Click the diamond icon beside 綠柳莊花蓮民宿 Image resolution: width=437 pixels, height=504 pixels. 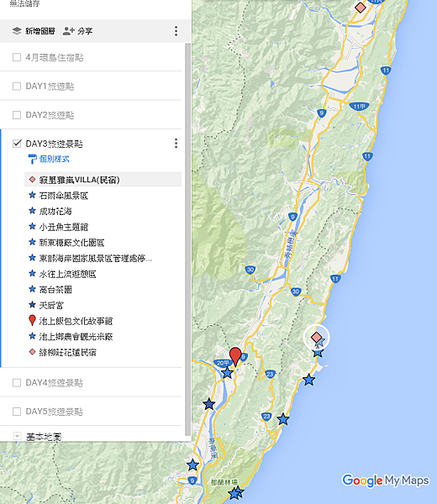(x=32, y=352)
